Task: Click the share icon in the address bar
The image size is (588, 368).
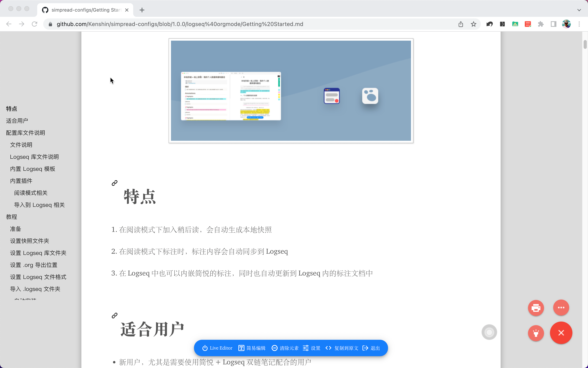Action: pyautogui.click(x=461, y=24)
